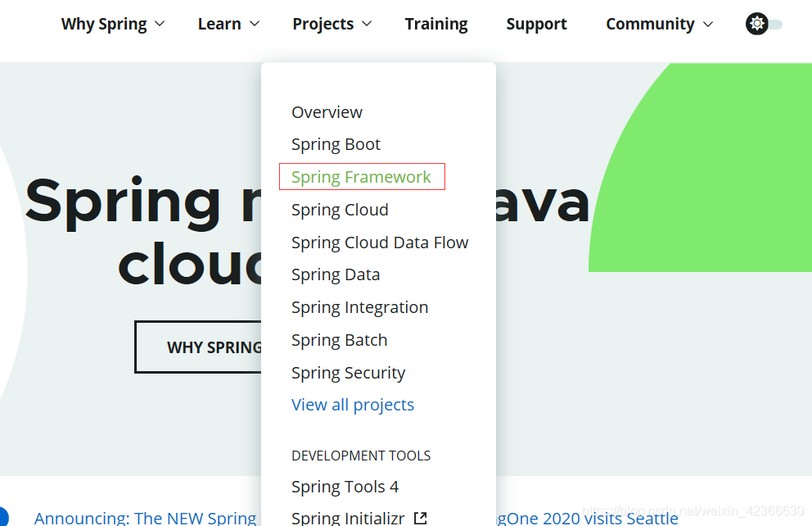Image resolution: width=812 pixels, height=526 pixels.
Task: Select Overview in the Projects menu
Action: (327, 112)
